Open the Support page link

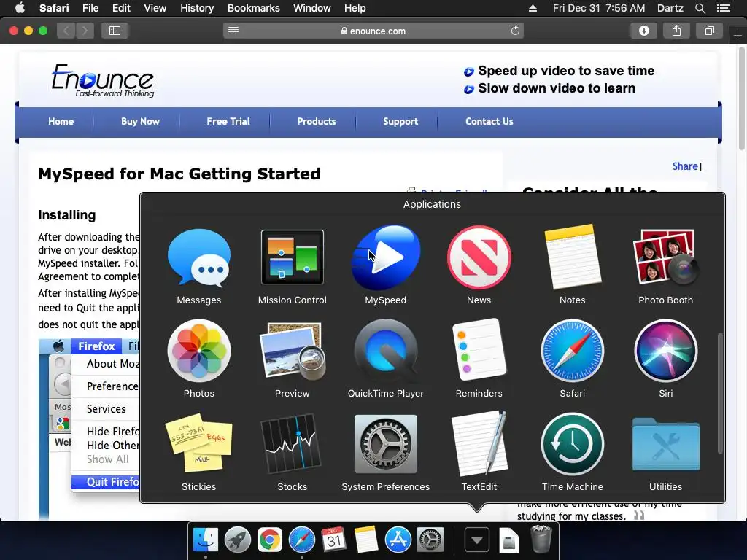click(400, 122)
